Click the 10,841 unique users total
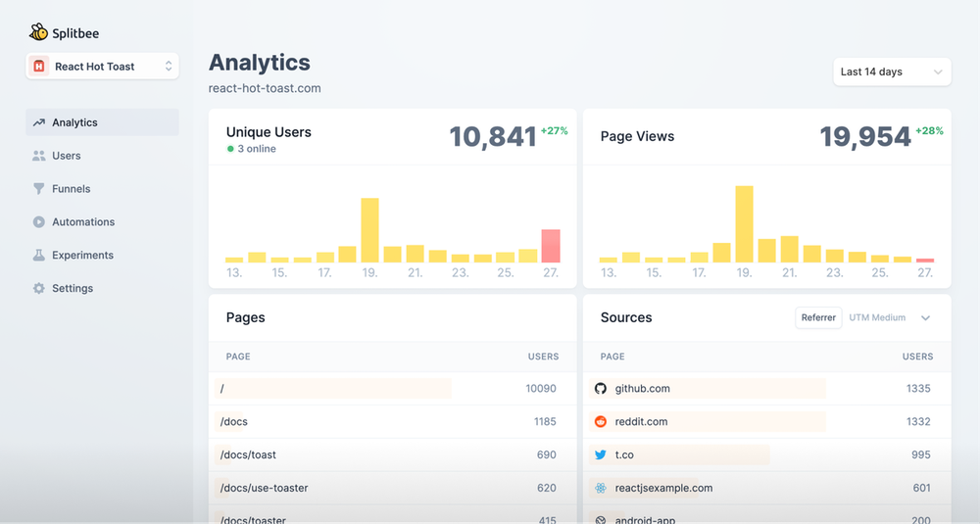Image resolution: width=980 pixels, height=524 pixels. [x=493, y=137]
